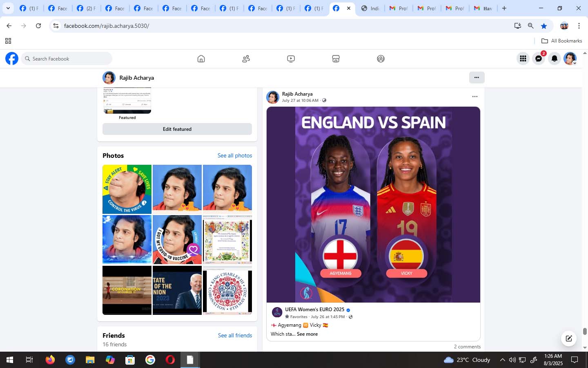
Task: Open volume control in tray
Action: tap(512, 360)
